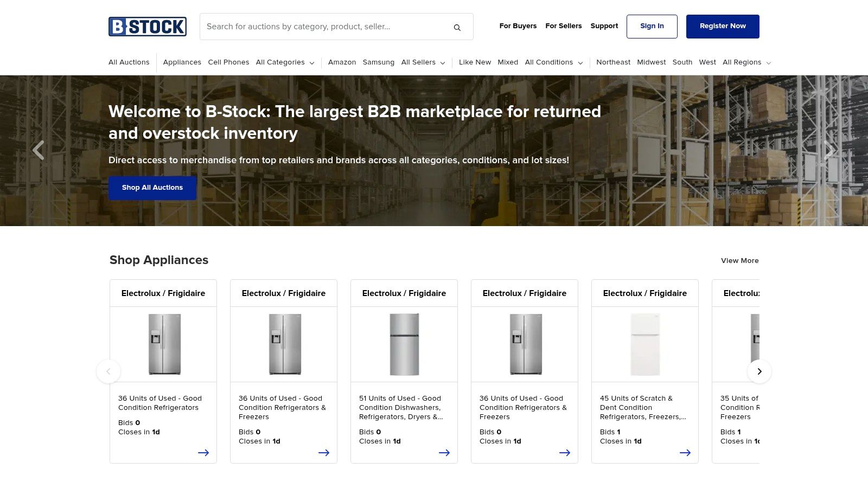Choose the South region
The height and width of the screenshot is (488, 868).
tap(682, 62)
